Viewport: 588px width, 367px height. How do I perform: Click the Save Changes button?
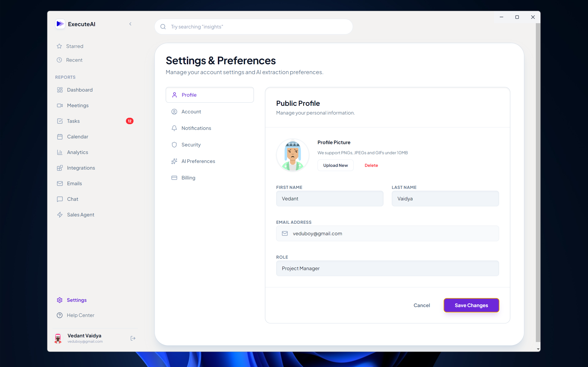[471, 305]
